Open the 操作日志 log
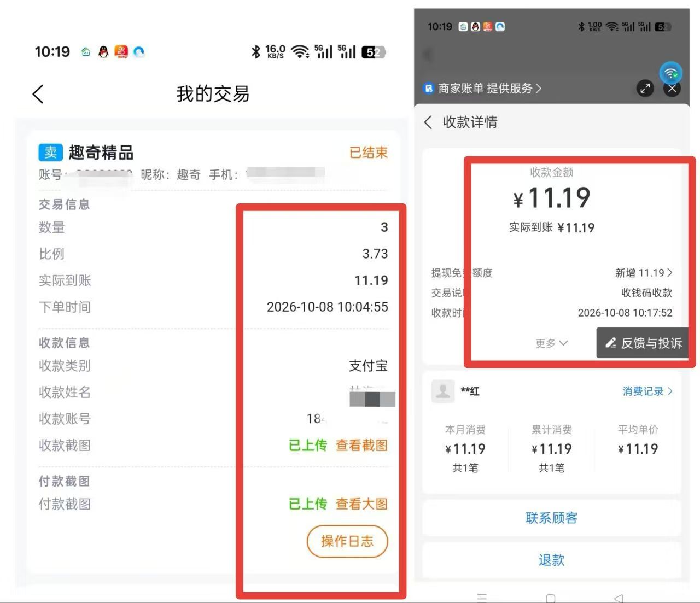This screenshot has height=603, width=700. (x=347, y=541)
